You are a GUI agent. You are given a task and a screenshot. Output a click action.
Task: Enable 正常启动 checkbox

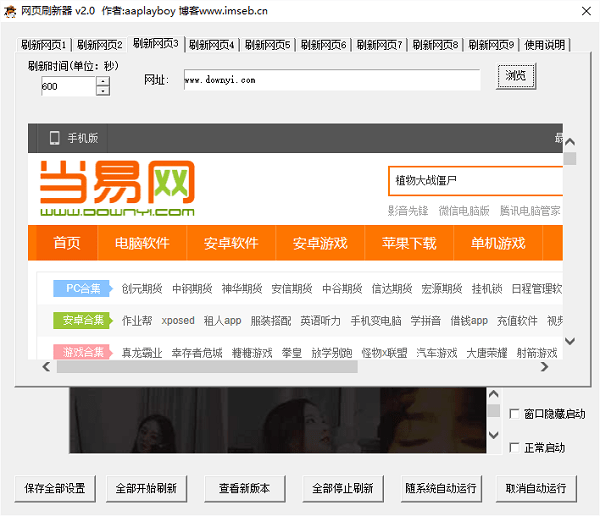click(x=514, y=447)
